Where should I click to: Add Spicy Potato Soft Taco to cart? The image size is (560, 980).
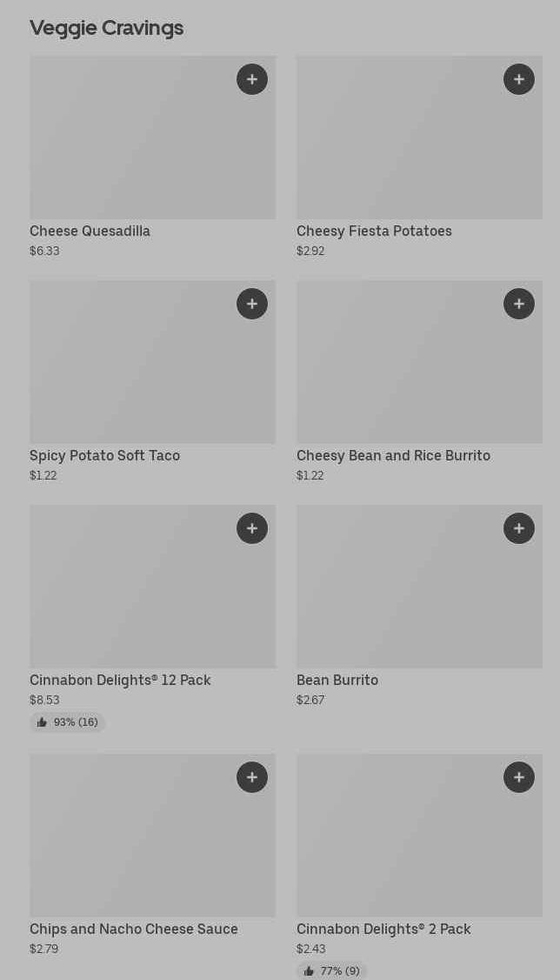click(252, 304)
